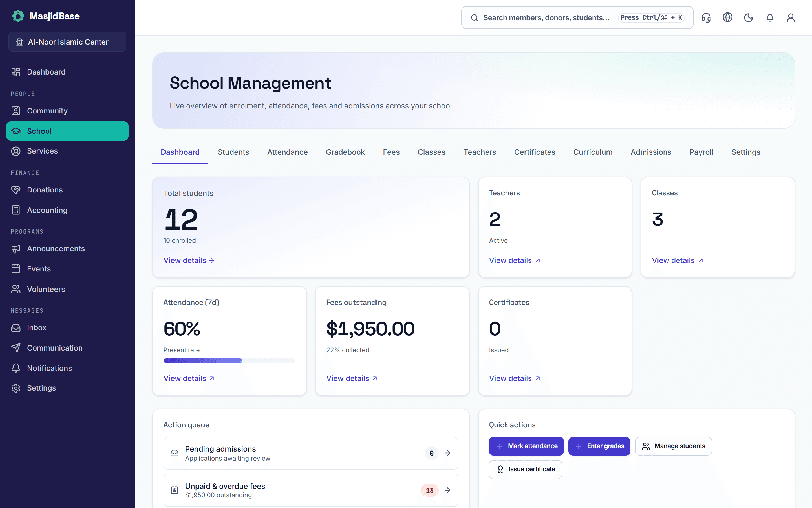
Task: Click the Community contact icon
Action: pyautogui.click(x=16, y=111)
